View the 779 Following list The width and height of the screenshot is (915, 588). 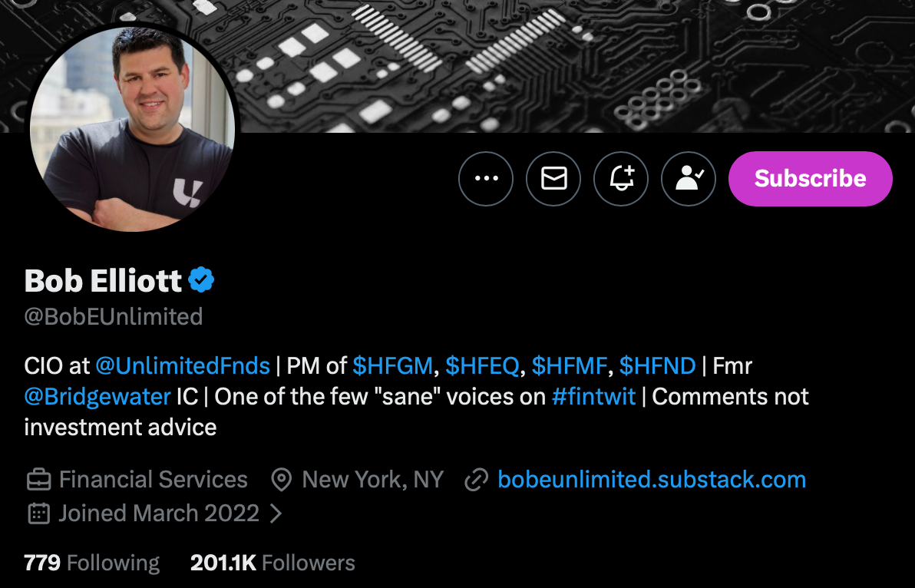(90, 563)
